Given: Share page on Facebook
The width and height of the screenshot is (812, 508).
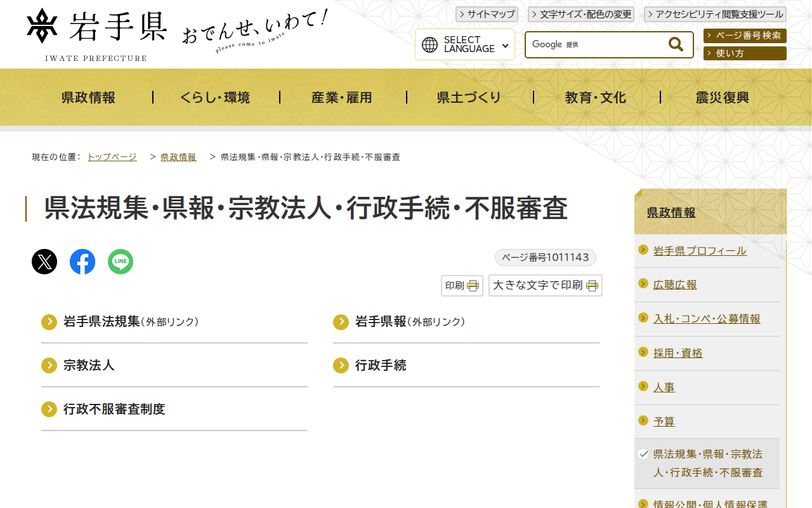Looking at the screenshot, I should [82, 262].
